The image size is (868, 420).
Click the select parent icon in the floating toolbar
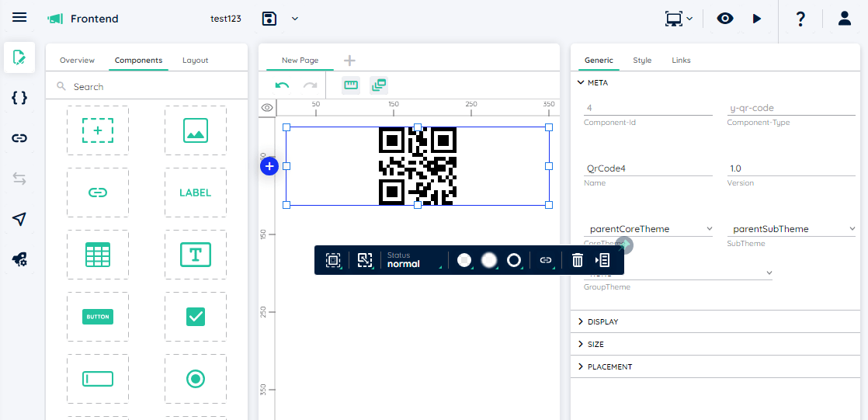[333, 260]
